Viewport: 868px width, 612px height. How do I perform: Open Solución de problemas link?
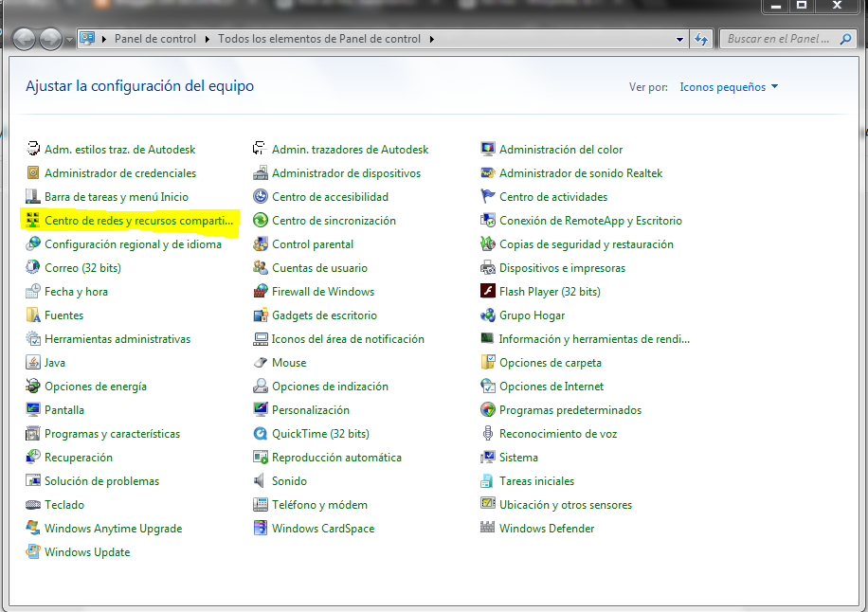(x=101, y=481)
